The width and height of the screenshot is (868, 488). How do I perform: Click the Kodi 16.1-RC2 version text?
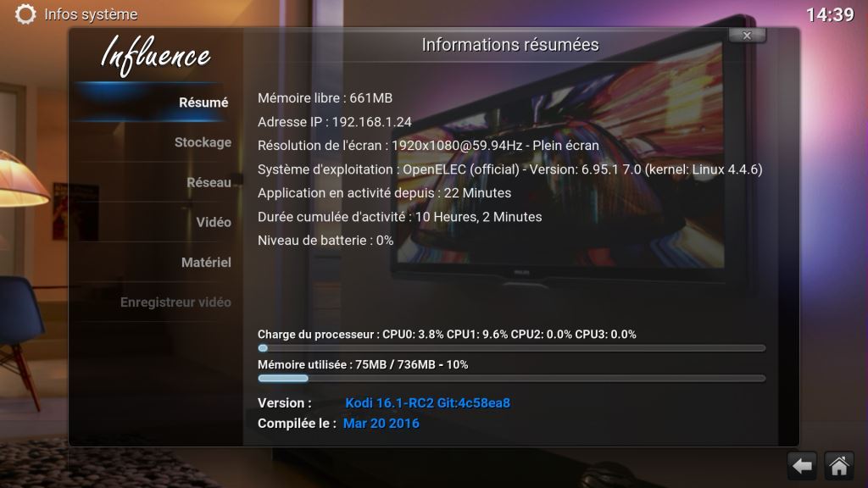click(427, 403)
